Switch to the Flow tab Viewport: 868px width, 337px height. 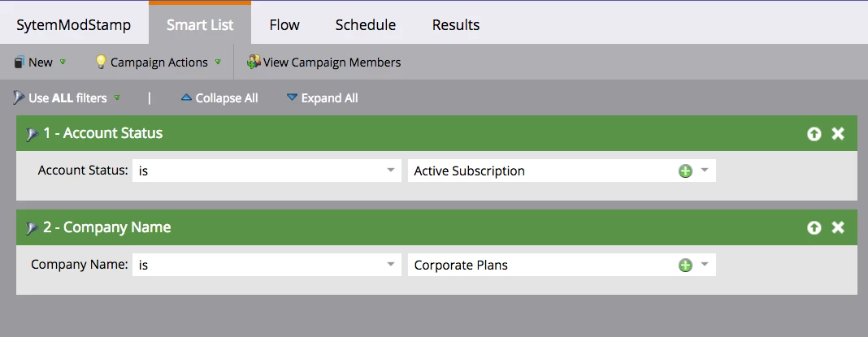pyautogui.click(x=284, y=25)
